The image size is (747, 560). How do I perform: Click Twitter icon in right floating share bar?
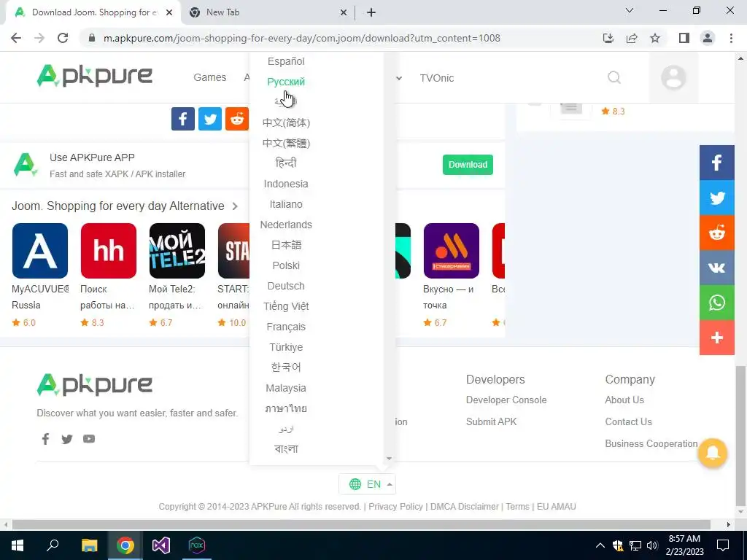tap(716, 198)
